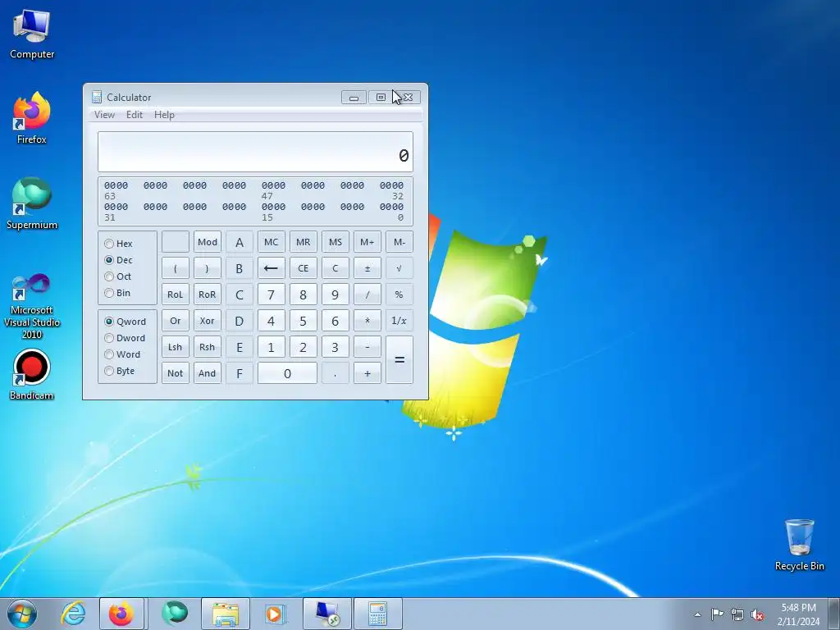Click the multiply (*) button

pyautogui.click(x=367, y=321)
